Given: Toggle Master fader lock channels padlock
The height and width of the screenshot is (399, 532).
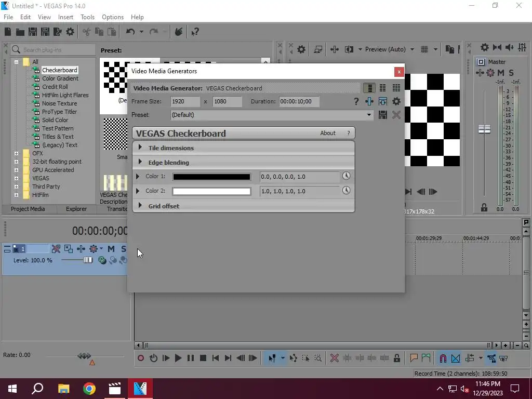Looking at the screenshot, I should pos(484,207).
